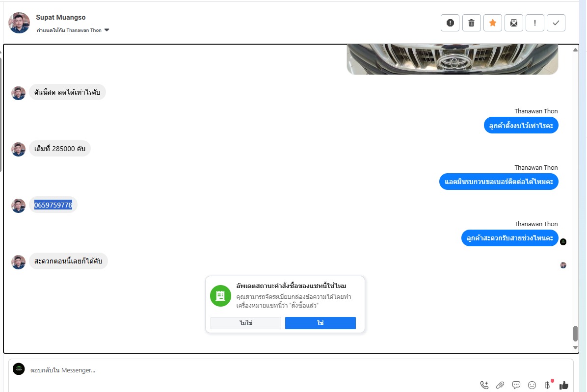Mark conversation done with checkmark button
The height and width of the screenshot is (392, 587).
pyautogui.click(x=556, y=23)
